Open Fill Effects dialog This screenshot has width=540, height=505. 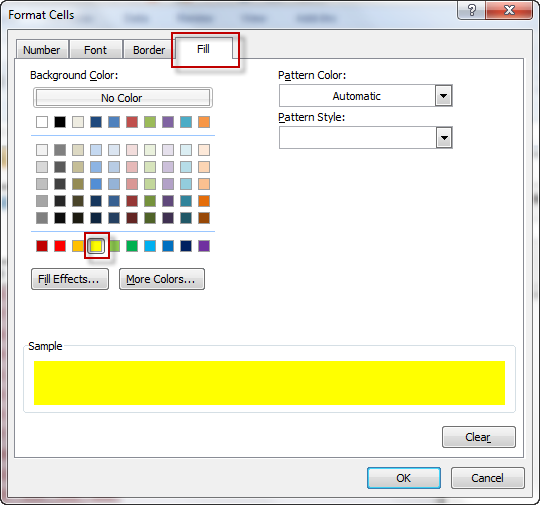70,279
